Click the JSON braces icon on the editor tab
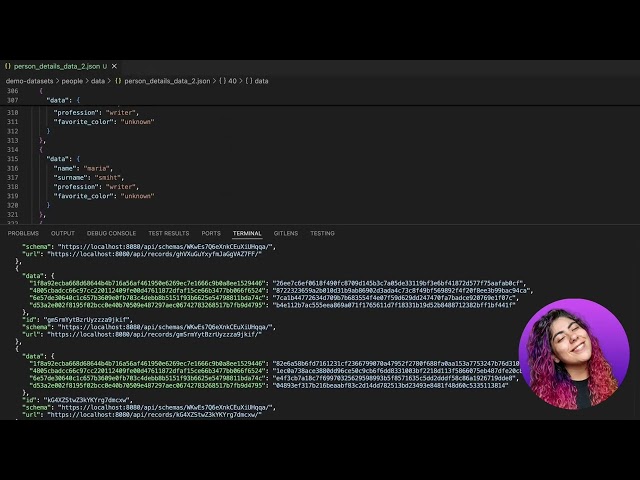The image size is (640, 480). coord(8,66)
